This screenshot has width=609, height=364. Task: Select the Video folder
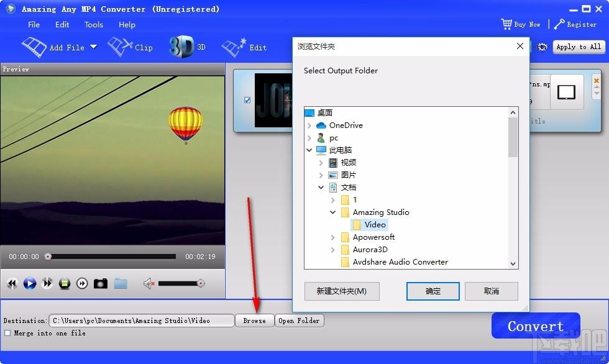tap(375, 225)
